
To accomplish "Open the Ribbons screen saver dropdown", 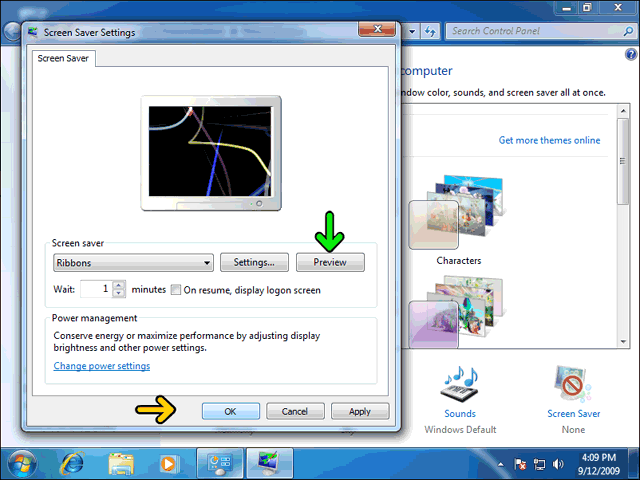I will tap(133, 262).
